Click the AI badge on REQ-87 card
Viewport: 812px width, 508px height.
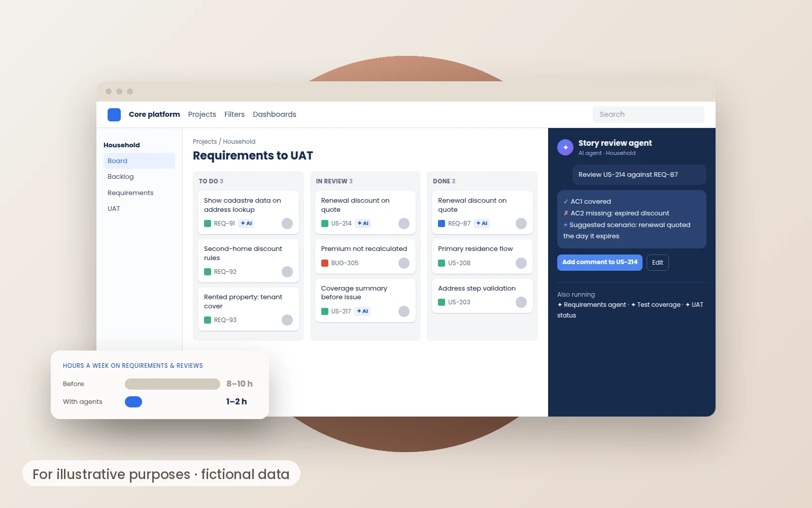482,224
